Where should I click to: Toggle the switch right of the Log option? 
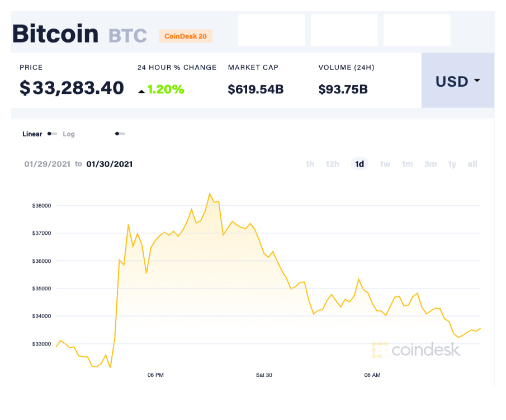click(119, 134)
